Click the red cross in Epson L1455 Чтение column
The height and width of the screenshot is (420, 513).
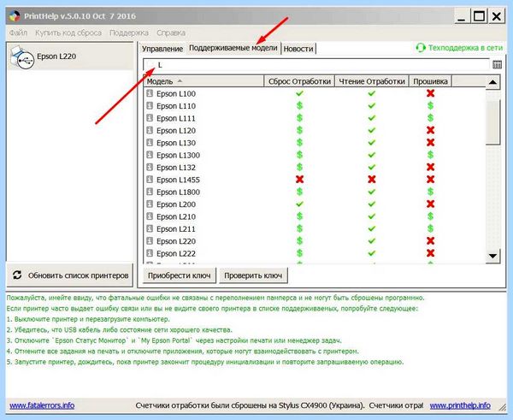click(371, 180)
